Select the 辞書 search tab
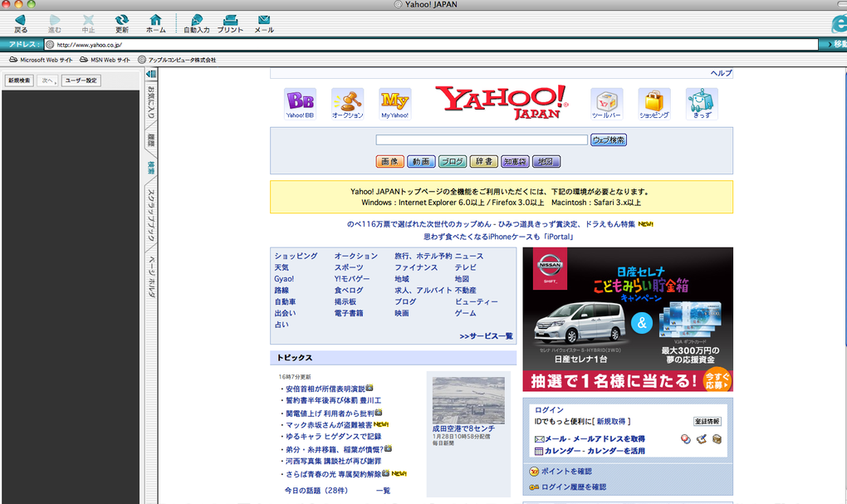This screenshot has height=504, width=847. [483, 162]
